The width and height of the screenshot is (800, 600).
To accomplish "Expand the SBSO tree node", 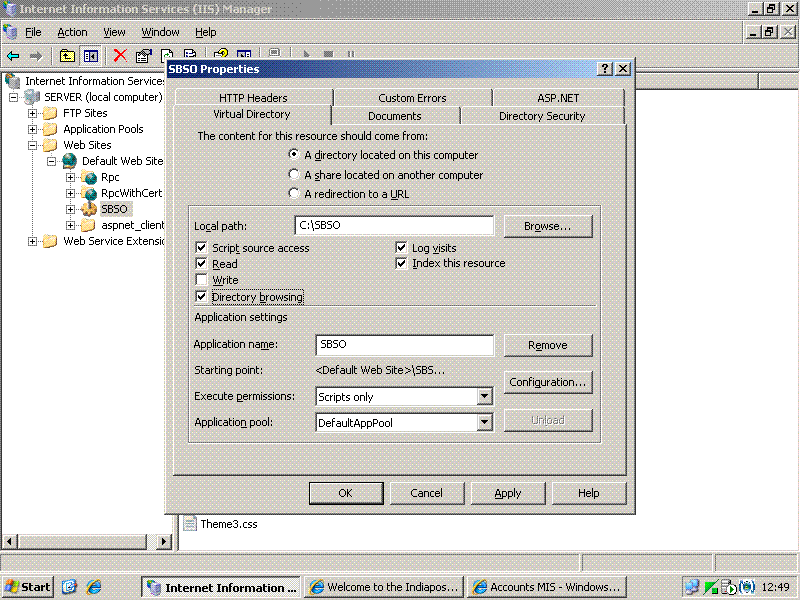I will point(70,209).
